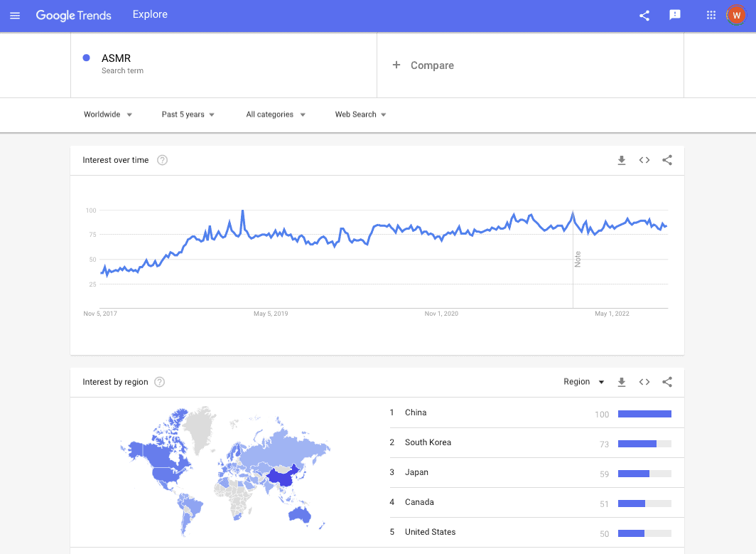
Task: Click the ASMR search term field
Action: coord(224,65)
